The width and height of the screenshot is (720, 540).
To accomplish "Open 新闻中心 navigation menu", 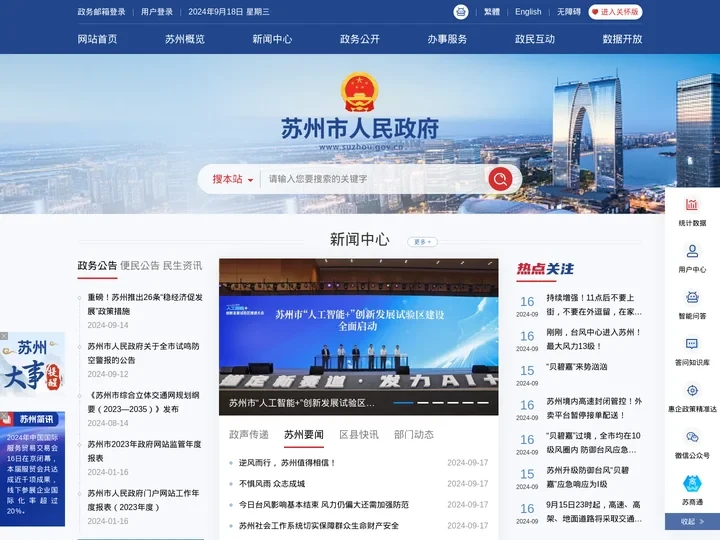I will pyautogui.click(x=272, y=39).
